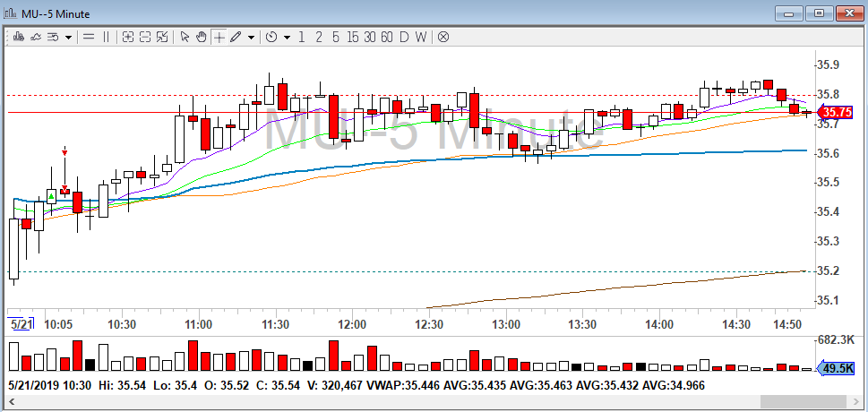This screenshot has width=868, height=412.
Task: Expand the timeframe dropdown arrow
Action: [287, 38]
